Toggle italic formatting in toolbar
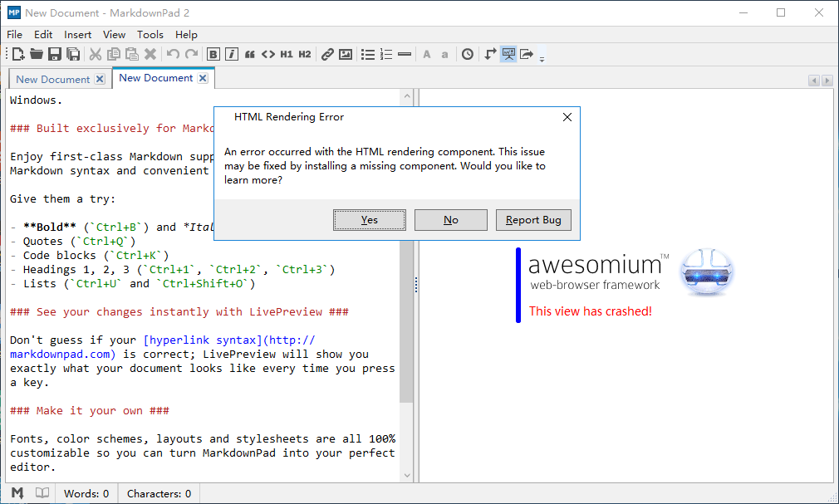This screenshot has height=504, width=839. [231, 54]
